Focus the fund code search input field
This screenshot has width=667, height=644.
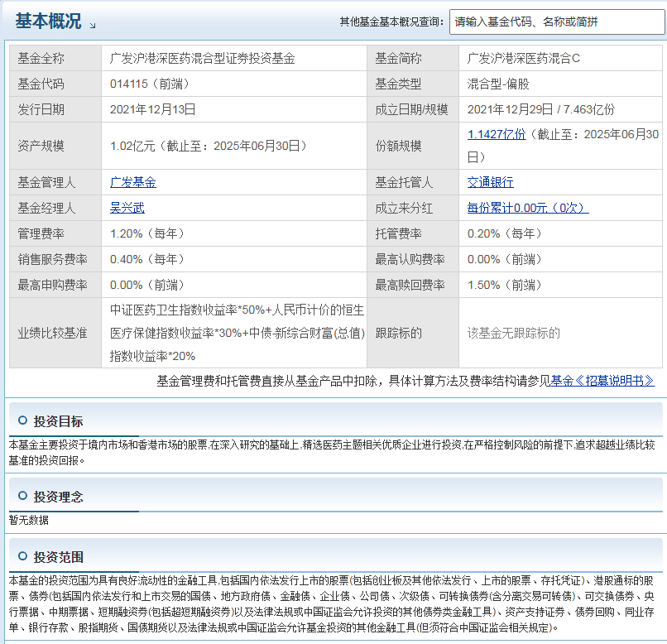tap(557, 22)
